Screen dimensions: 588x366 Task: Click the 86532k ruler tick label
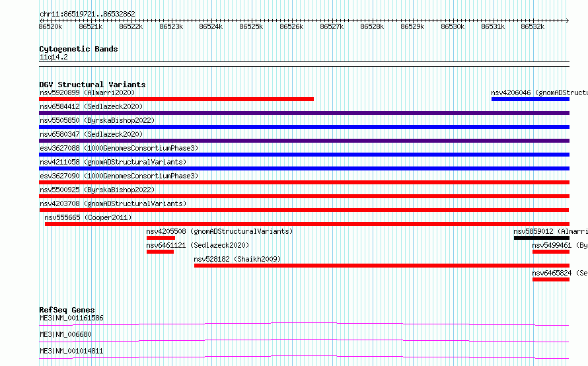(533, 26)
